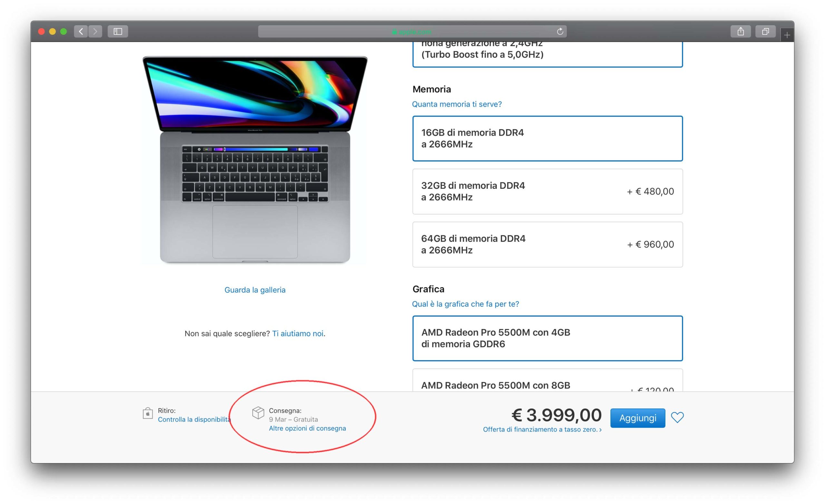Show all tabs overview icon
Viewport: 825px width, 504px height.
[765, 32]
